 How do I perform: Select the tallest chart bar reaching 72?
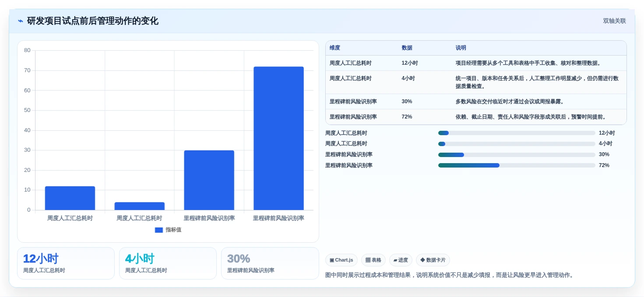[x=279, y=138]
